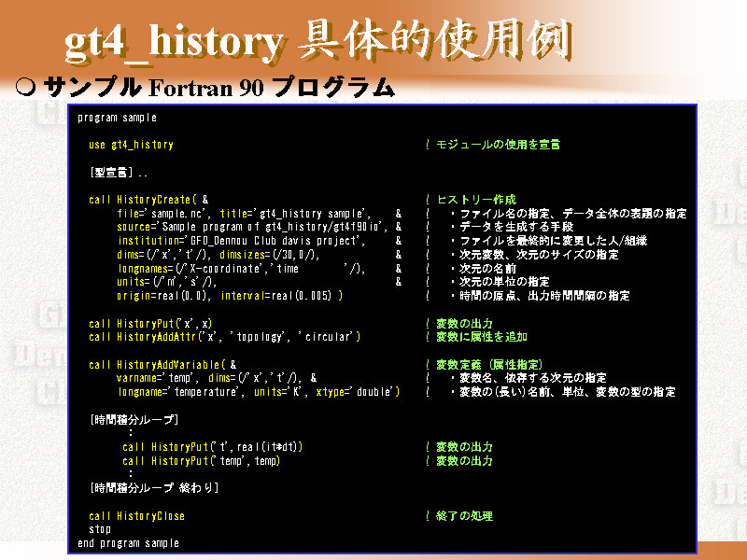This screenshot has width=747, height=560.
Task: Select the 'call HistoryAddVariable( &' line
Action: pyautogui.click(x=162, y=365)
